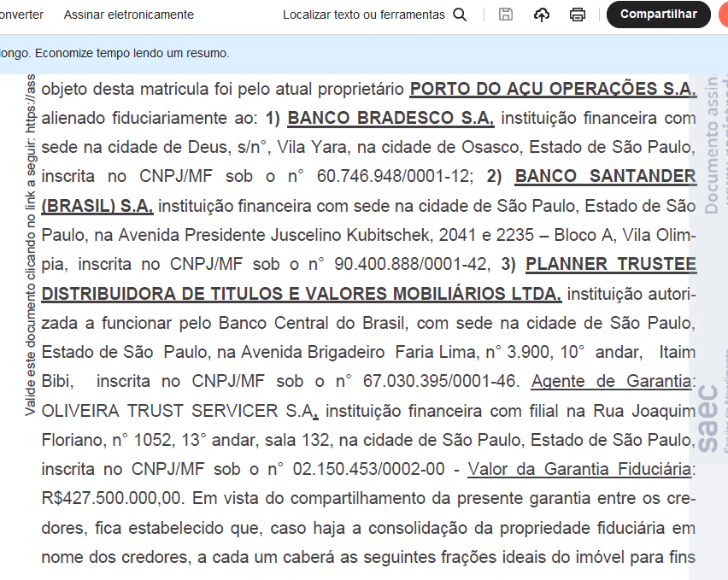The height and width of the screenshot is (580, 728).
Task: Open the Assinar eletronicamente menu
Action: [129, 15]
